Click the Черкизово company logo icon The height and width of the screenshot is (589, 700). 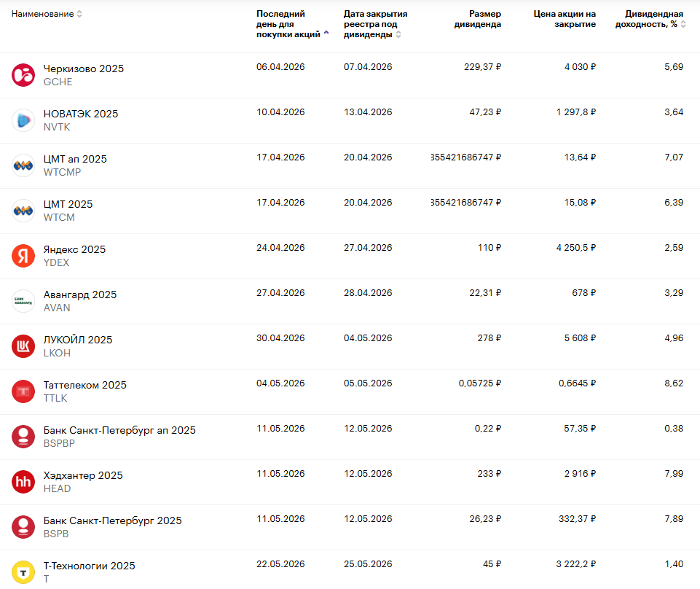[x=23, y=75]
